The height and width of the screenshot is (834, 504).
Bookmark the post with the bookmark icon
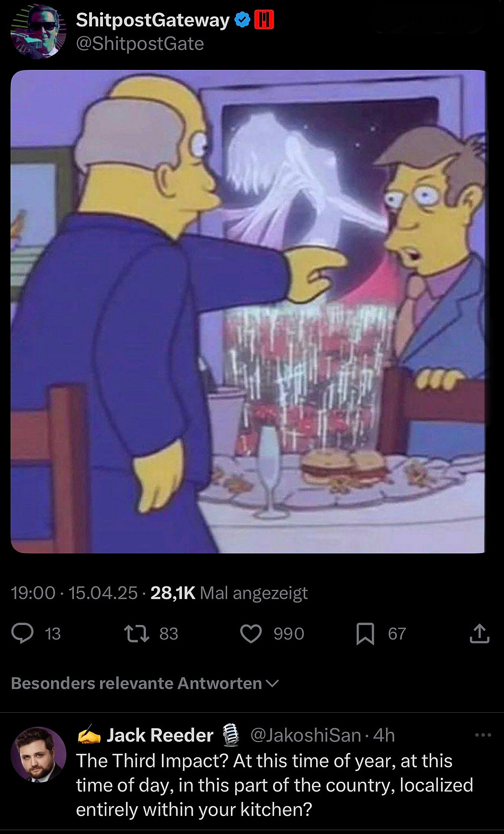pyautogui.click(x=365, y=634)
